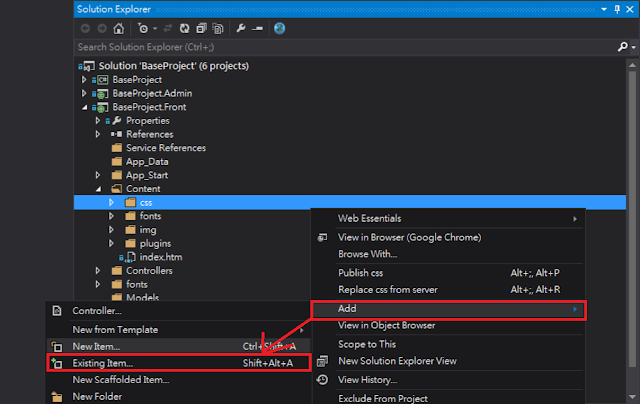Expand the Controllers folder
This screenshot has width=640, height=404.
pos(98,271)
